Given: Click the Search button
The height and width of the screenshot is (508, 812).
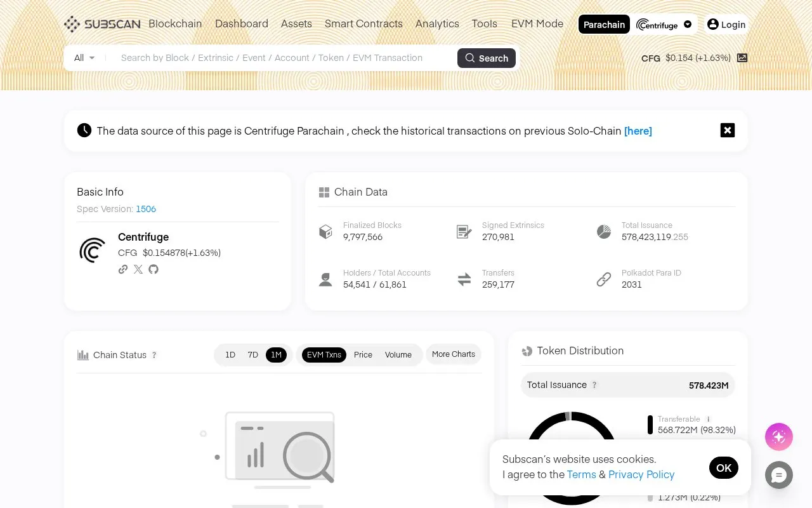Looking at the screenshot, I should [487, 58].
